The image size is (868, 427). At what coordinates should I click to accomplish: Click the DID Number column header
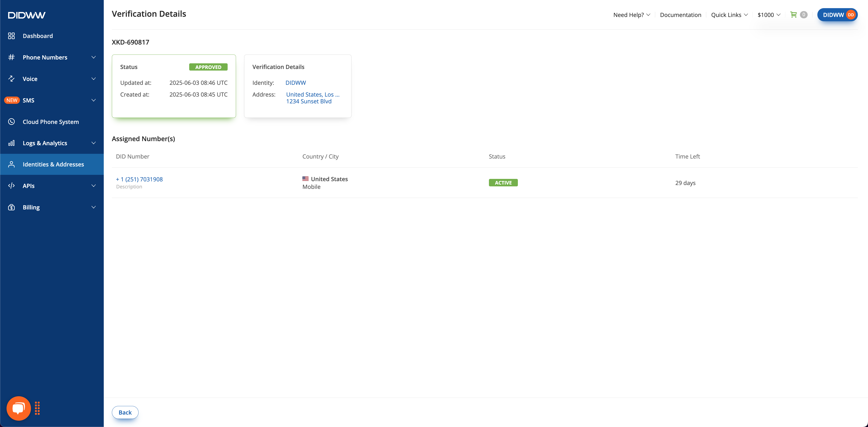coord(132,156)
